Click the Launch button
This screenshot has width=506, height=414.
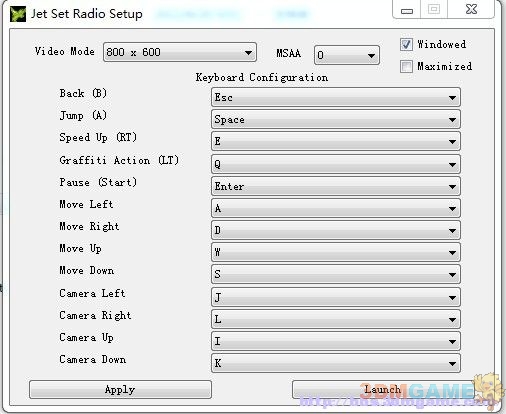tap(383, 390)
